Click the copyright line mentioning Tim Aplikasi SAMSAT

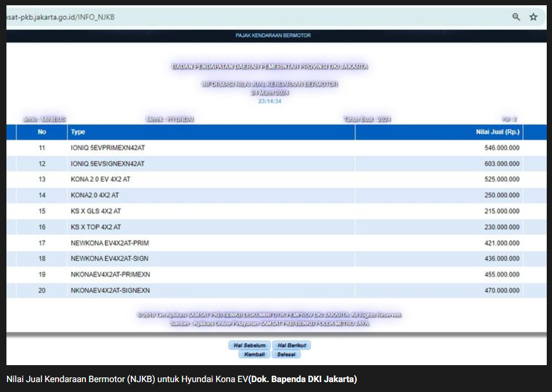(270, 315)
